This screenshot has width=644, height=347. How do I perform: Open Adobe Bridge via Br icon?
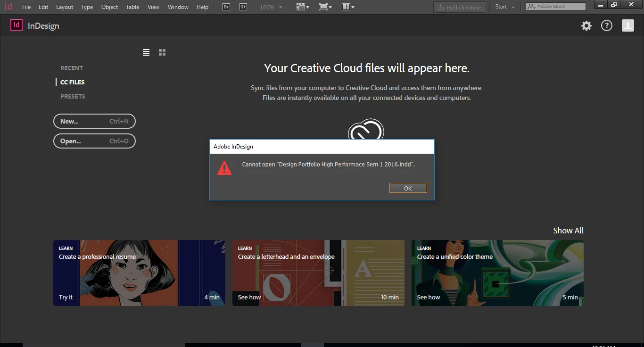pos(226,7)
